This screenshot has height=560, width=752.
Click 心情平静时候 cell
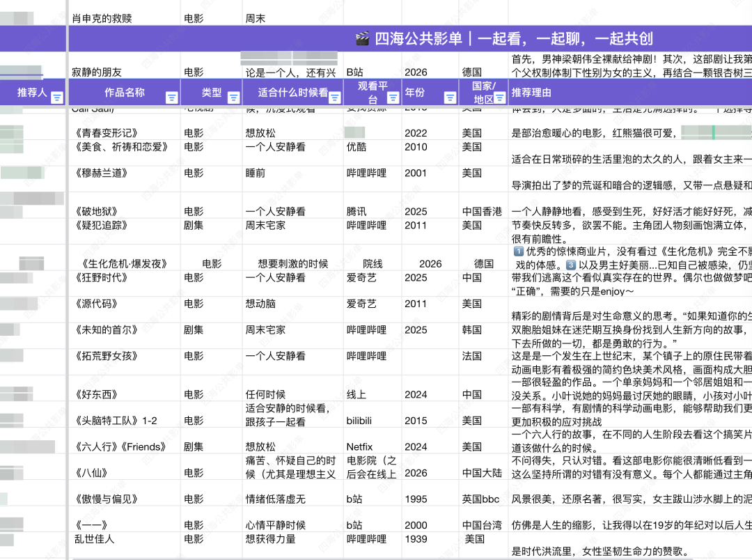(292, 519)
